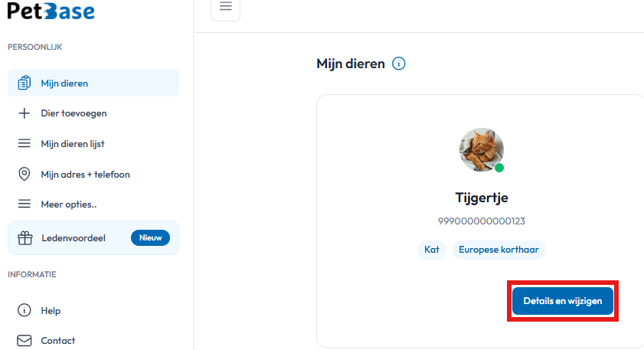Click the gift icon for Ledenvoordeel
Screen dimensions: 644x350
coord(25,238)
